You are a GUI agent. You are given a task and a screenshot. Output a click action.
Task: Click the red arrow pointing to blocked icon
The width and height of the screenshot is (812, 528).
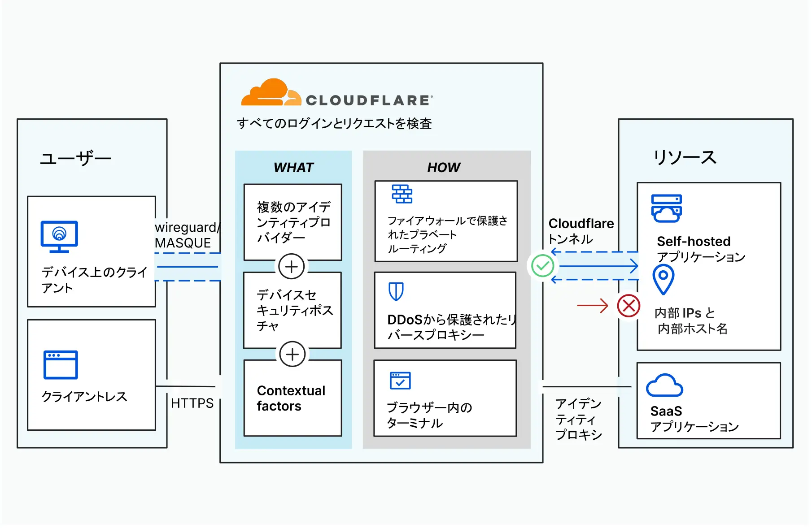(592, 306)
